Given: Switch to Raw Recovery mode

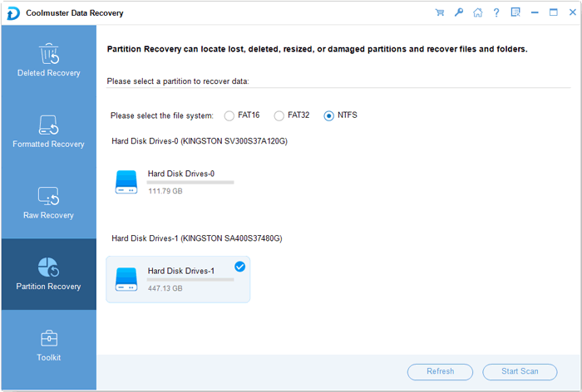Looking at the screenshot, I should [x=48, y=203].
